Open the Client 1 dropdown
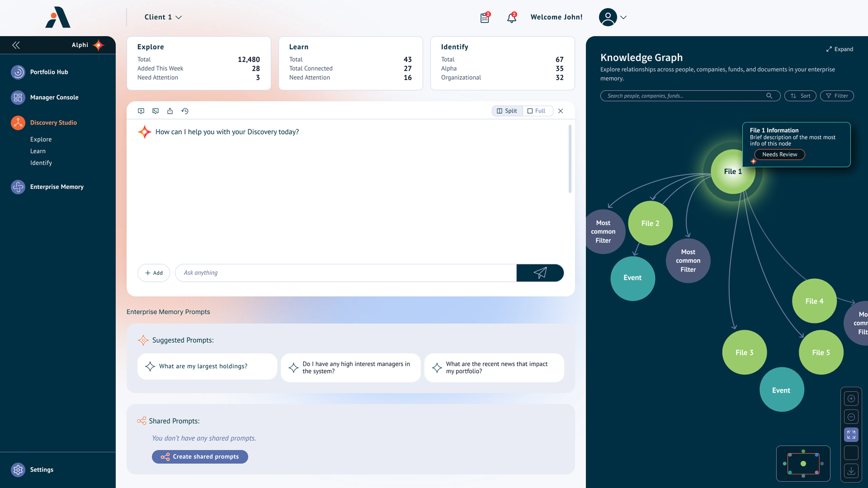868x488 pixels. click(163, 17)
